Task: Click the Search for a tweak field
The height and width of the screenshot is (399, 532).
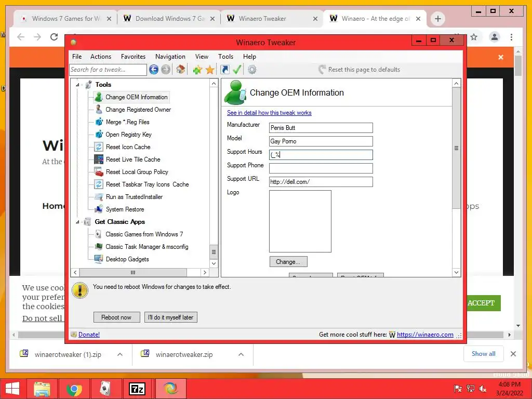Action: tap(108, 70)
